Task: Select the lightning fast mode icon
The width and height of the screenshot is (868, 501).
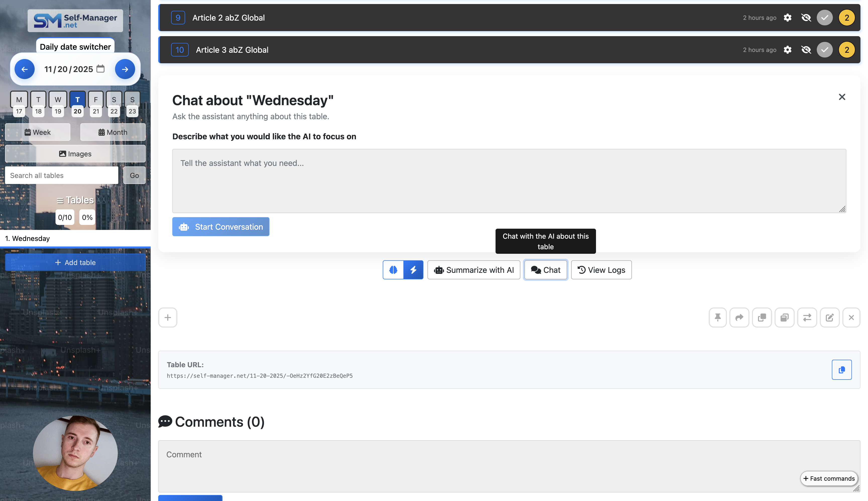Action: pos(413,270)
